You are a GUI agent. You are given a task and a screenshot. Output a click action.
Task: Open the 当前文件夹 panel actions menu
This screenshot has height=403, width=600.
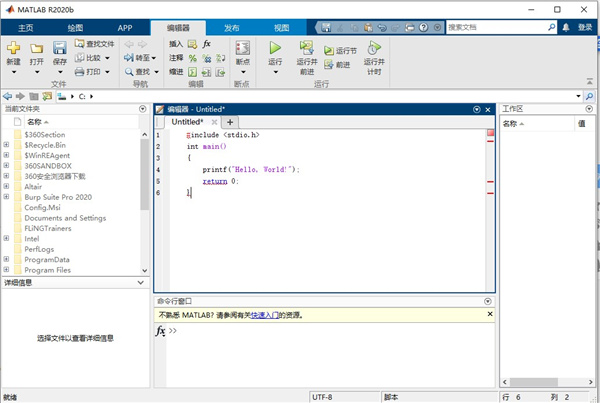[x=144, y=108]
